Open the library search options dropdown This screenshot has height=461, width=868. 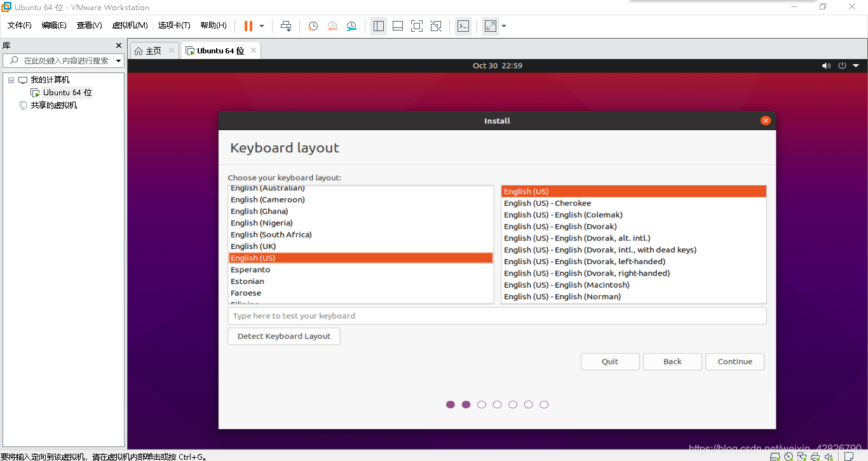click(x=118, y=61)
